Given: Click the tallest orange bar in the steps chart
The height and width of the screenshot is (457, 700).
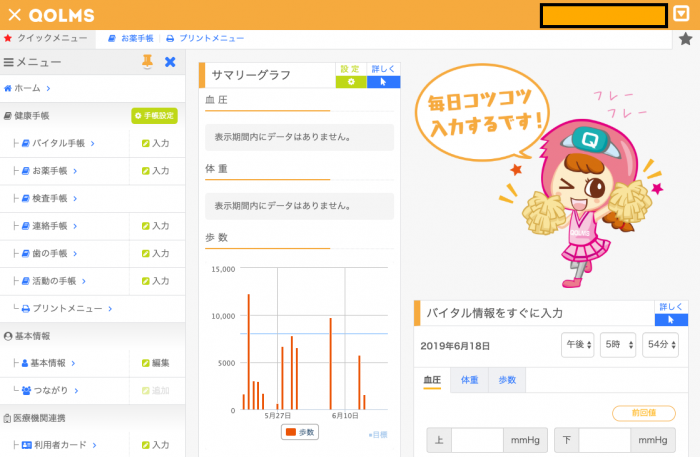Looking at the screenshot, I should pyautogui.click(x=249, y=352).
